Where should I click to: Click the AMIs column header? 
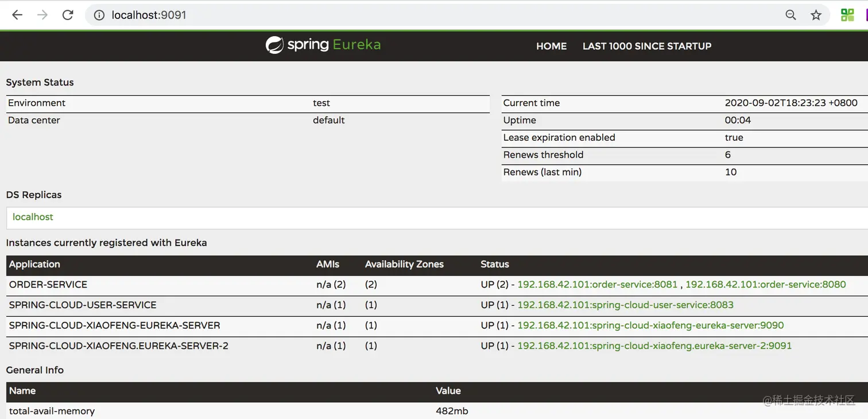(328, 264)
